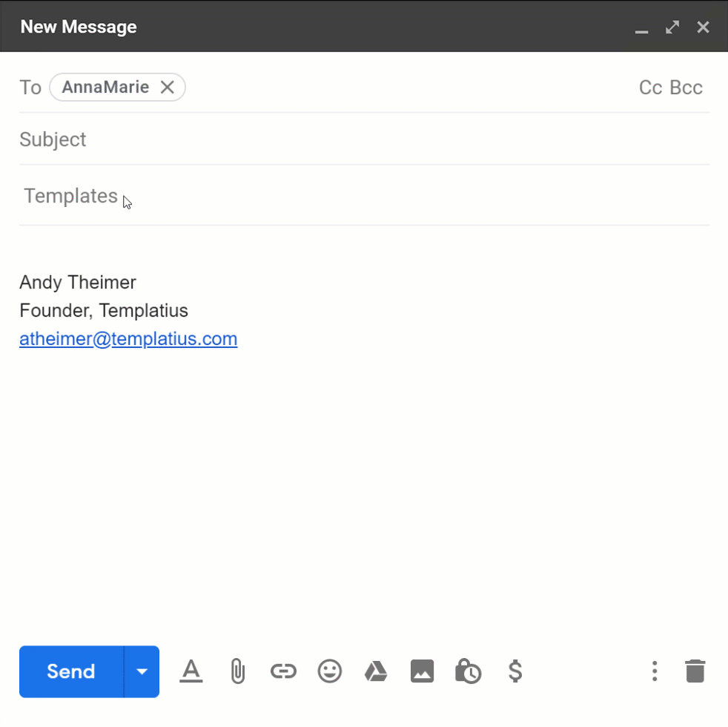Add Bcc recipients
This screenshot has width=728, height=727.
point(686,88)
